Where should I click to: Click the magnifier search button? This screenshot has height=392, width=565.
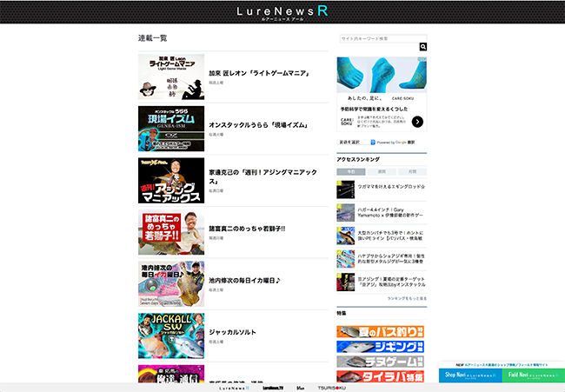(423, 47)
